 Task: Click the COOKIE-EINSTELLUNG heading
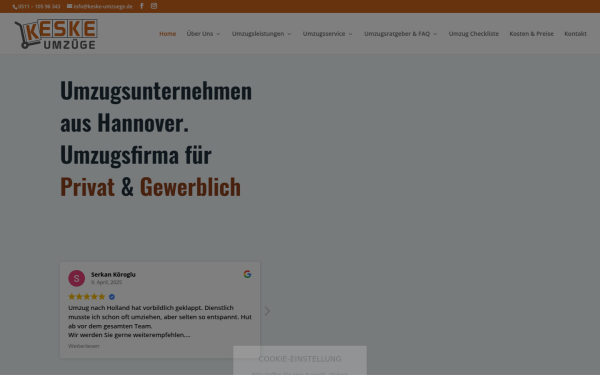(300, 359)
